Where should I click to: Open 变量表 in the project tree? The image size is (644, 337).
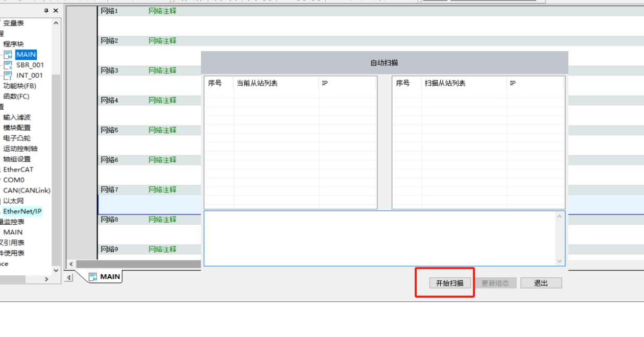coord(13,23)
